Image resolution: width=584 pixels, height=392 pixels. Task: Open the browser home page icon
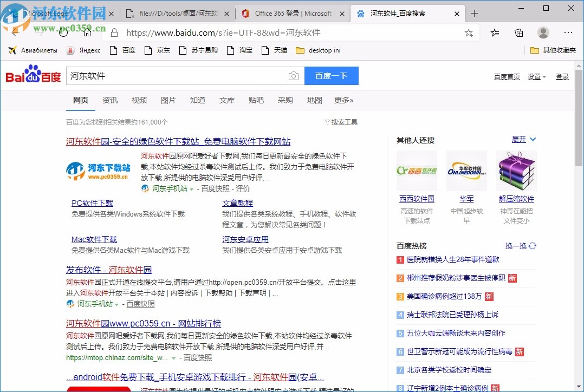click(87, 32)
